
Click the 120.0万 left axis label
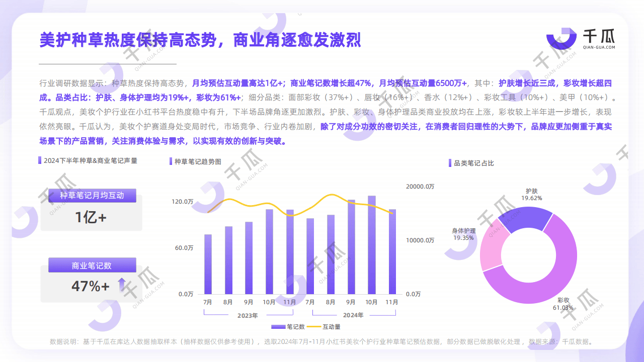183,202
